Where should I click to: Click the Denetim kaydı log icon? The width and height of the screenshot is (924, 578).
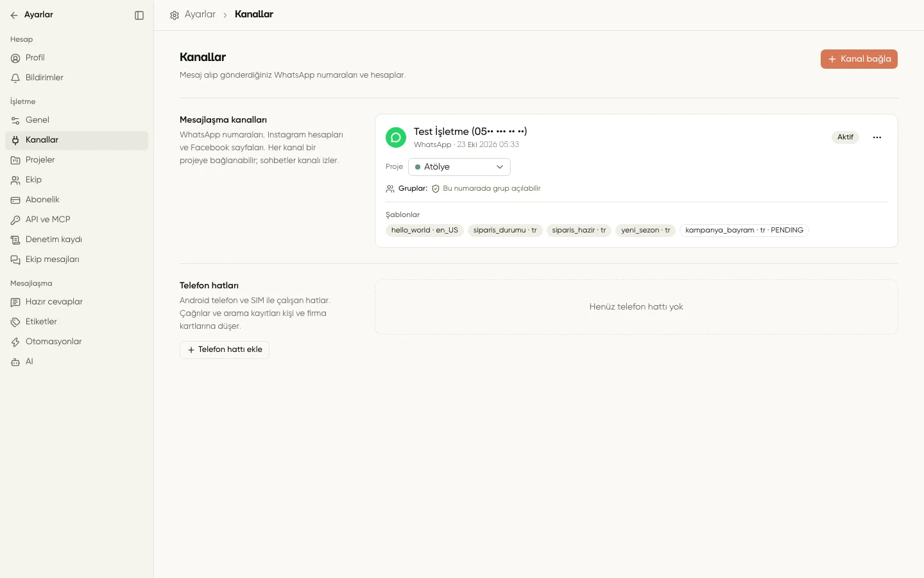click(15, 240)
